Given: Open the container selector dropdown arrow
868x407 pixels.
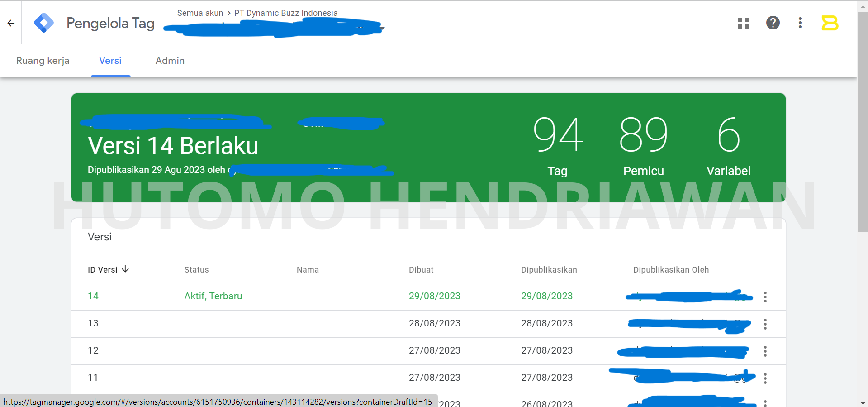Looking at the screenshot, I should (x=382, y=29).
